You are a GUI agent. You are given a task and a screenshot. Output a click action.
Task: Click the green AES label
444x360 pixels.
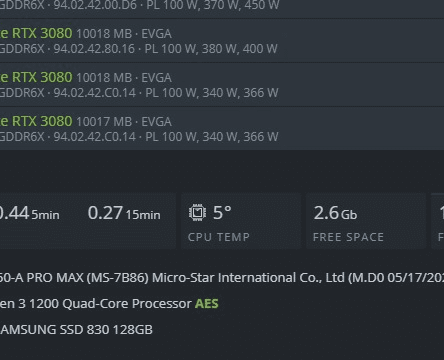click(207, 304)
